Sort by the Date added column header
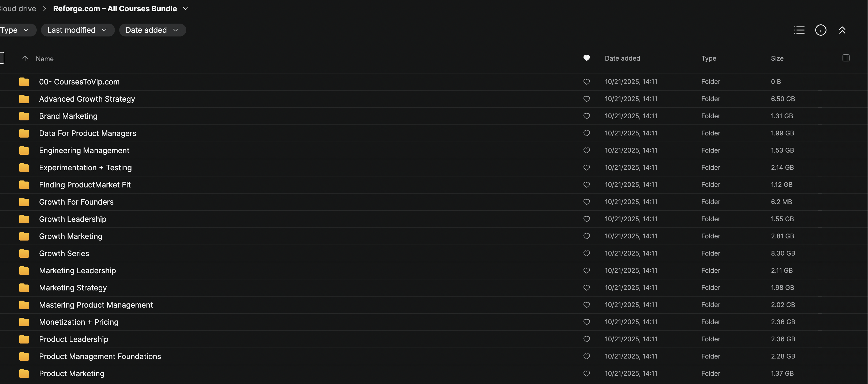This screenshot has width=868, height=384. click(x=622, y=58)
